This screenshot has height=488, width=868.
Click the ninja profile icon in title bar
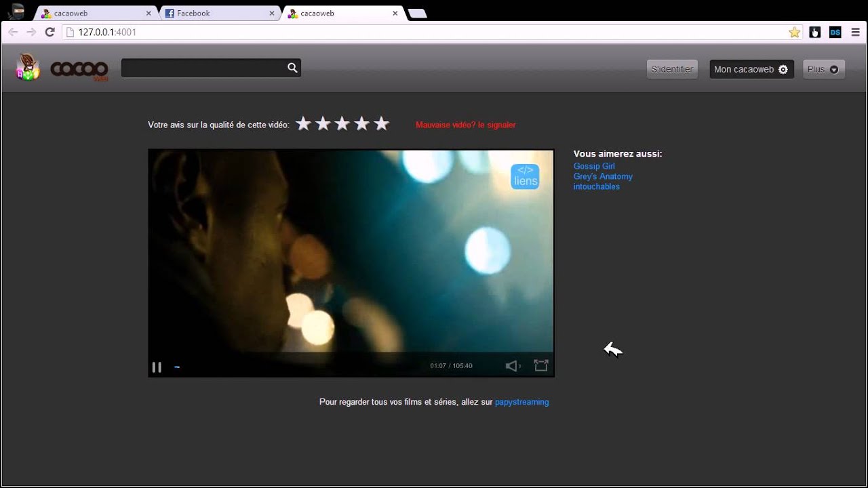pos(17,11)
